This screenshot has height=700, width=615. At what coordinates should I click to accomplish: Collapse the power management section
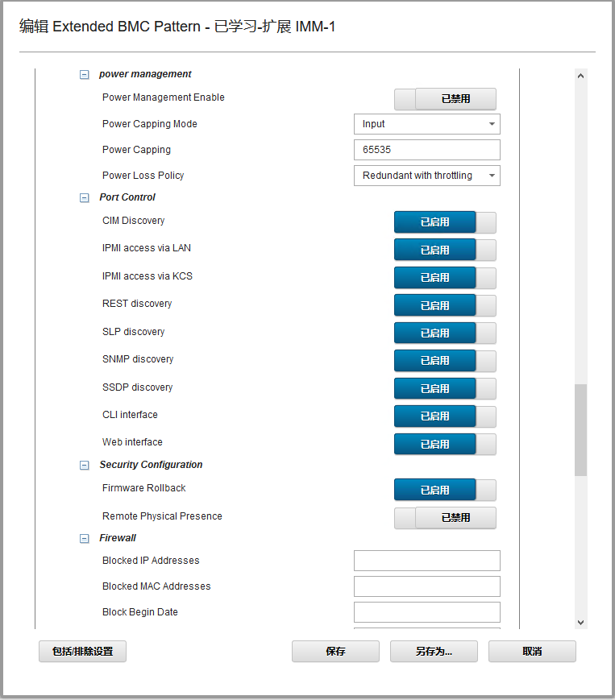point(84,75)
